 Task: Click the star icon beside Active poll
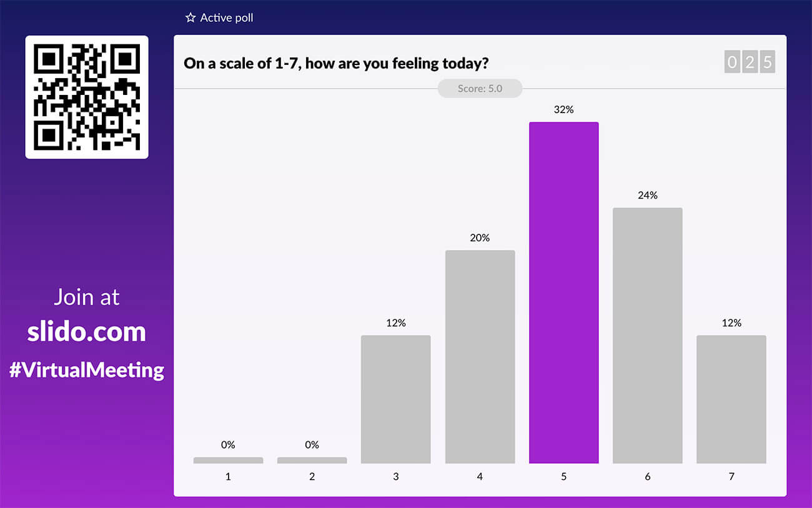tap(191, 17)
